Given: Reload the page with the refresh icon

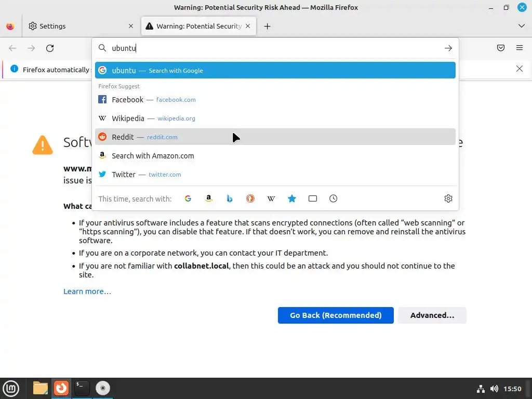Looking at the screenshot, I should (50, 48).
